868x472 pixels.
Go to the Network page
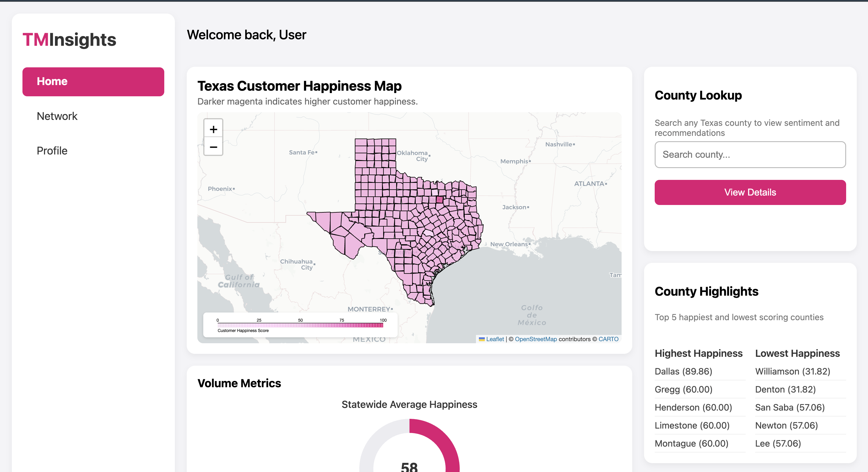pyautogui.click(x=57, y=116)
